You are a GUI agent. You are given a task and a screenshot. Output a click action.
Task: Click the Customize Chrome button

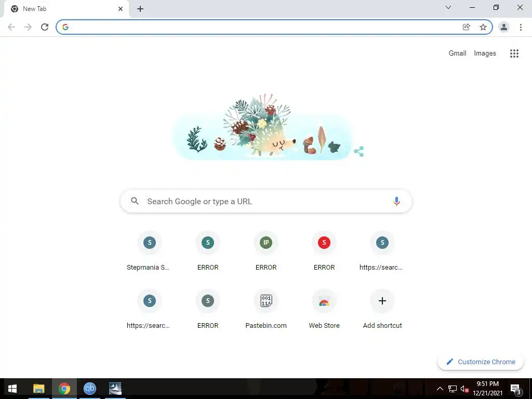point(481,362)
